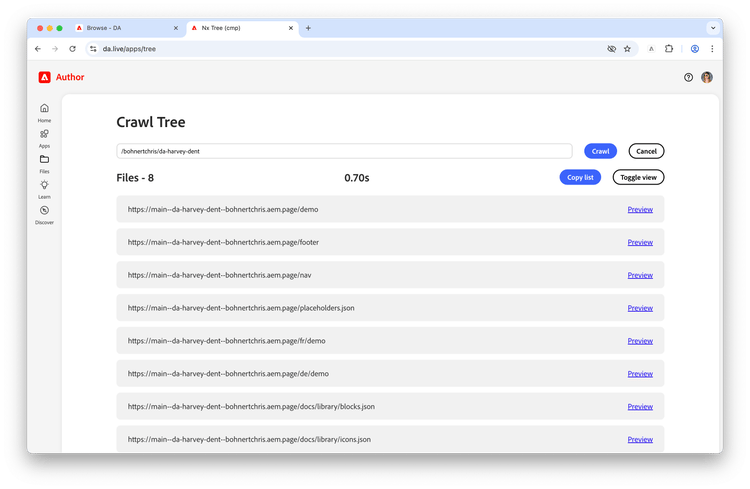
Task: Preview the icons.json link
Action: pos(640,439)
